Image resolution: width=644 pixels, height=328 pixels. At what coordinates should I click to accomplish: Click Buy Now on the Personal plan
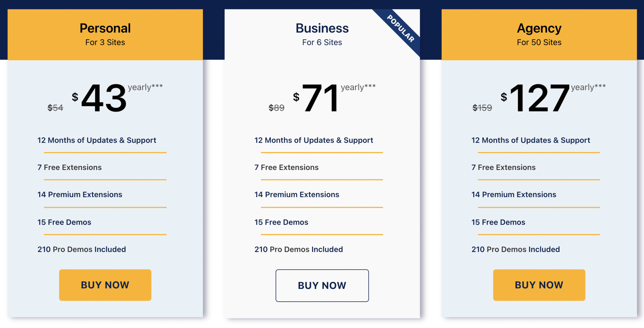105,285
